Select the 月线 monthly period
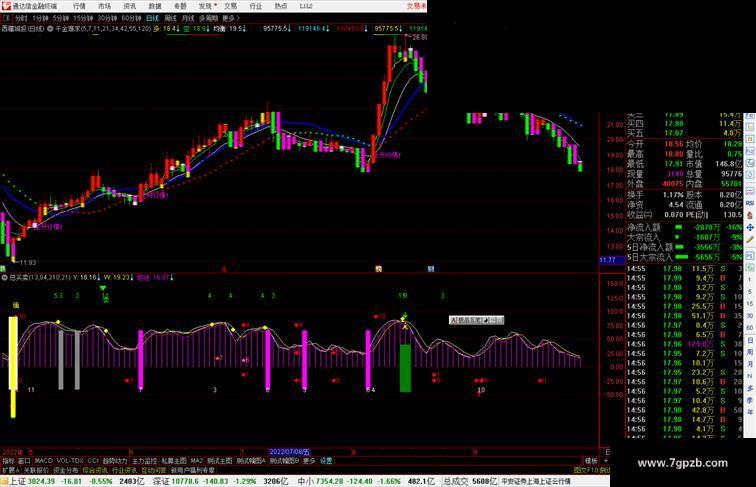756x487 pixels. (x=188, y=18)
